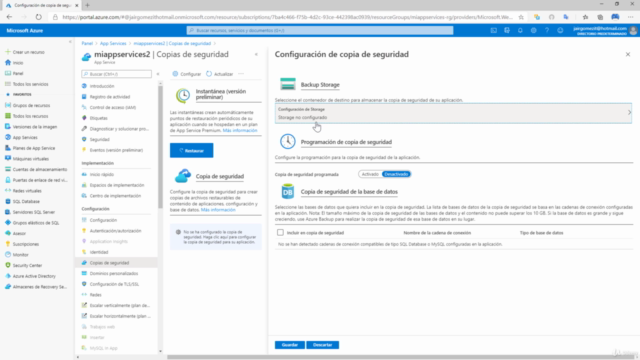
Task: Click the App Services breadcrumb link
Action: pos(113,43)
